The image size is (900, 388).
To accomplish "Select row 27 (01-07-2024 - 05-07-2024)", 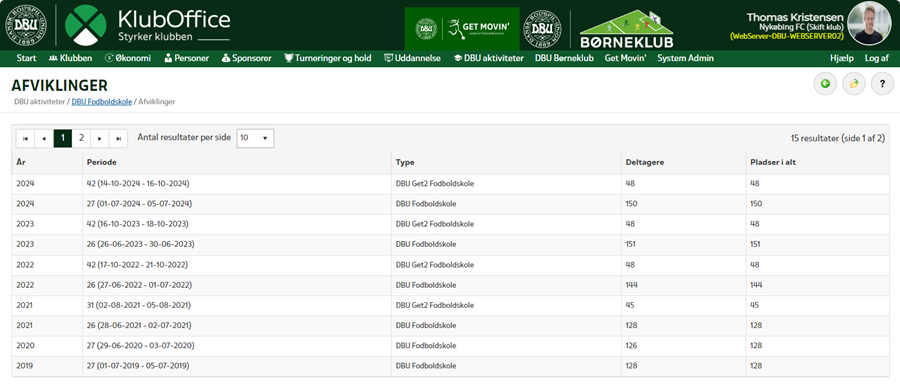I will coord(450,204).
